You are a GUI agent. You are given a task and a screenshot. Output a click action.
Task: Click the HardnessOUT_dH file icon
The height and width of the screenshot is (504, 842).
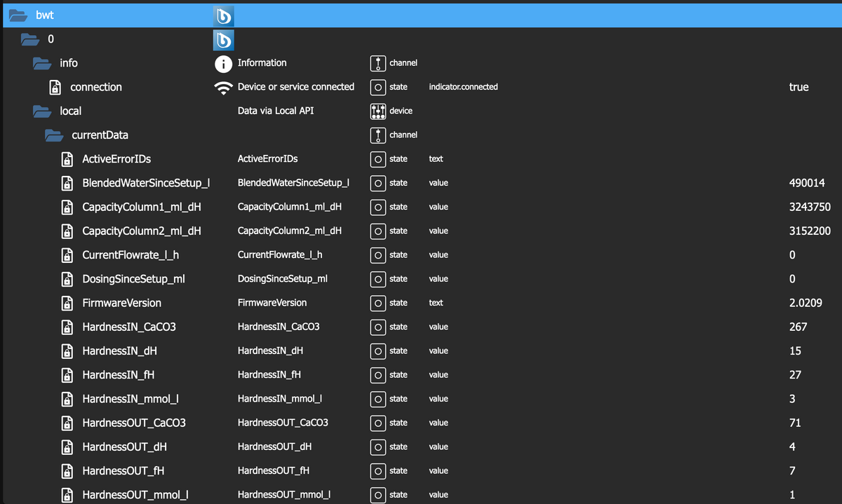(x=67, y=447)
